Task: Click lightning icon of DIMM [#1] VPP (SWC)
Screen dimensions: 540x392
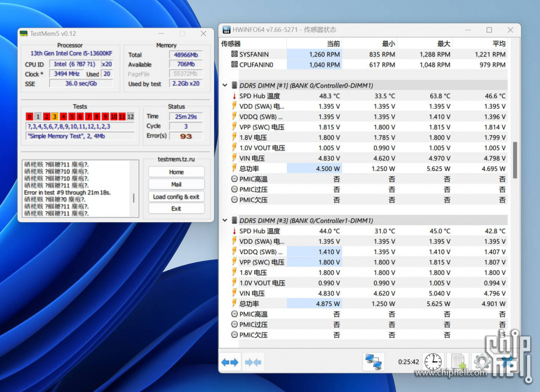Action: click(x=234, y=127)
